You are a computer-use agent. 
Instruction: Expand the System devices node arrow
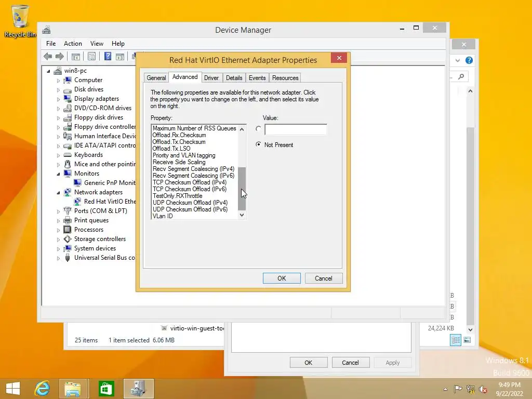[58, 249]
